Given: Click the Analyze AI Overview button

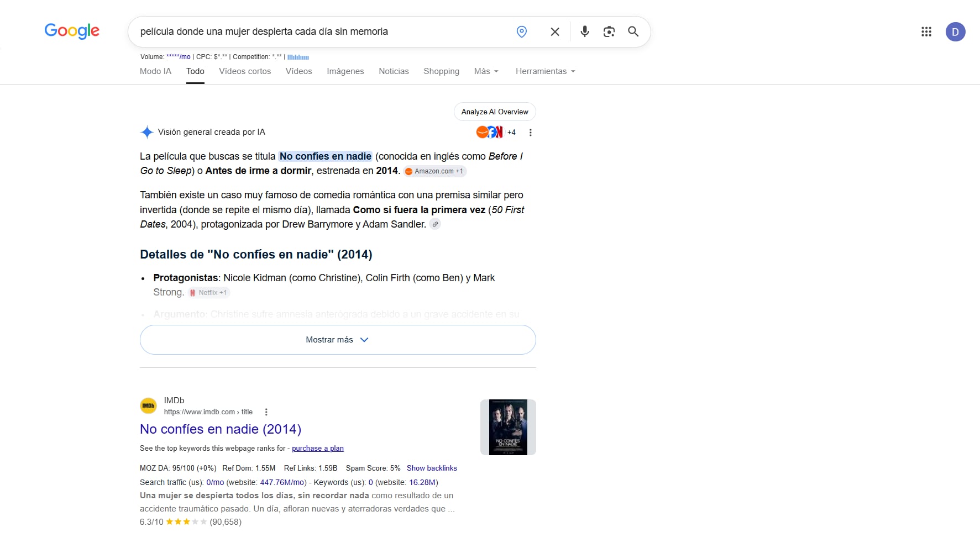Looking at the screenshot, I should tap(495, 112).
